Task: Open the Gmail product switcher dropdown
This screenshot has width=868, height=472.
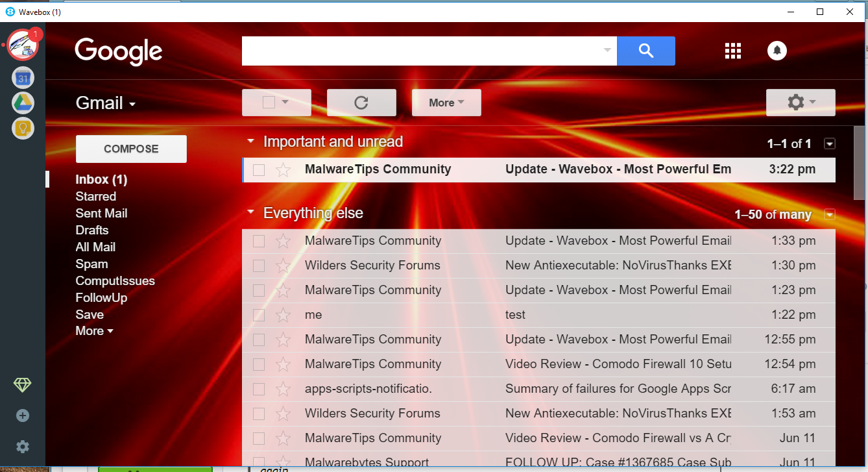Action: (x=106, y=103)
